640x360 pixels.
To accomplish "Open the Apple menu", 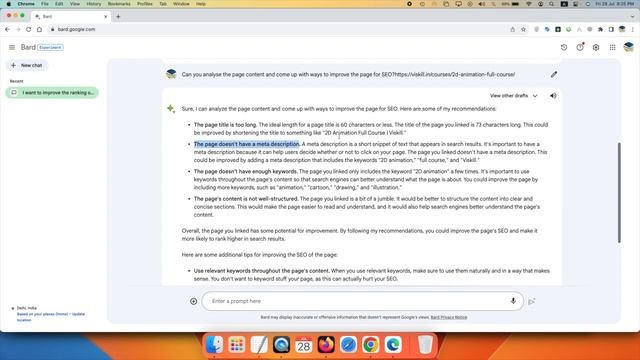I will tap(9, 4).
